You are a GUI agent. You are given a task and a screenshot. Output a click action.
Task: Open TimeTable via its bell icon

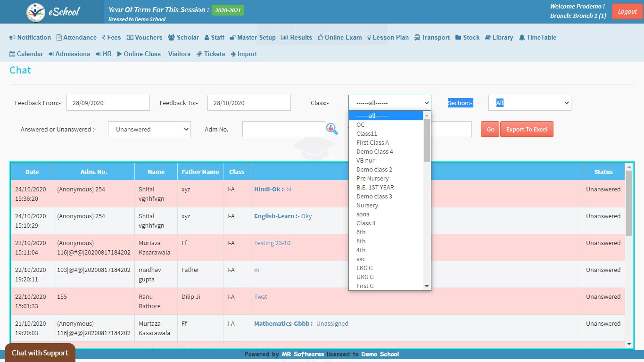pyautogui.click(x=522, y=38)
